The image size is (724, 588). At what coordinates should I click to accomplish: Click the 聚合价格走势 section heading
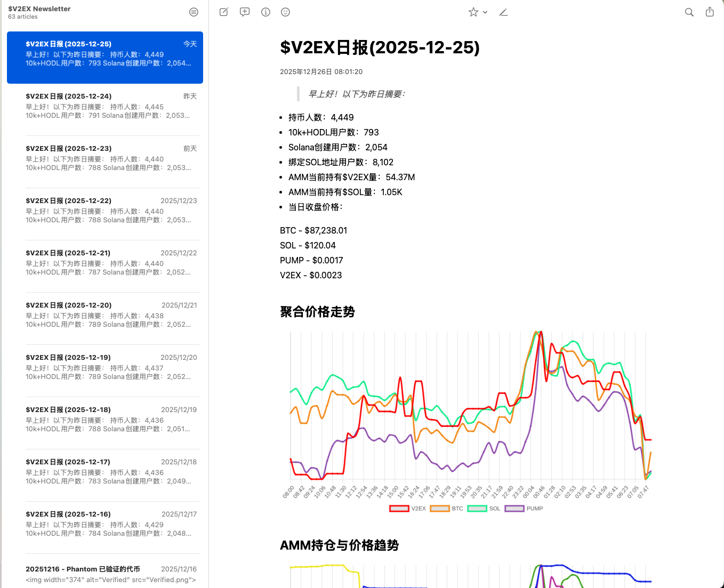click(x=318, y=312)
